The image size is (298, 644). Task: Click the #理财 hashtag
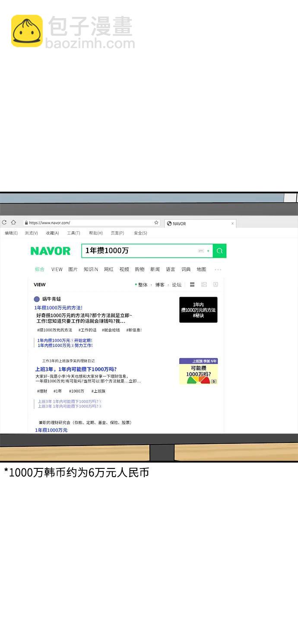[42, 391]
